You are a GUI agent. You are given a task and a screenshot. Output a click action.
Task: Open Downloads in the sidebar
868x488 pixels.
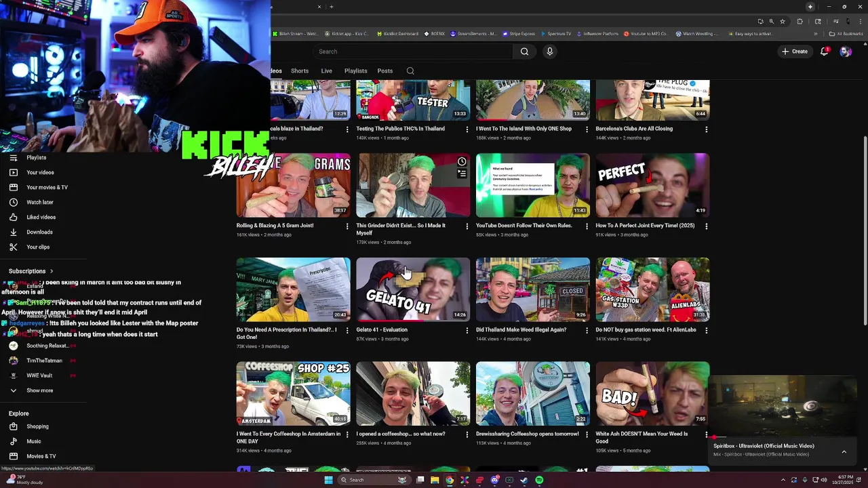[39, 232]
